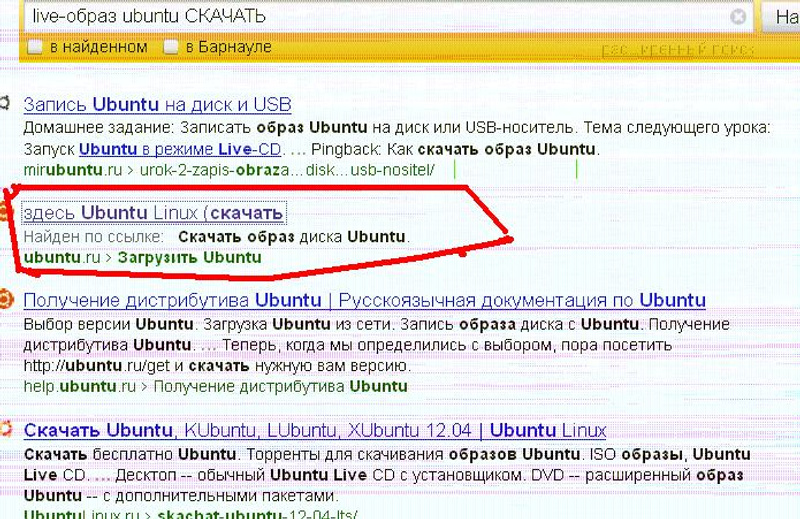Image resolution: width=800 pixels, height=519 pixels.
Task: Click the search input field
Action: [x=388, y=16]
